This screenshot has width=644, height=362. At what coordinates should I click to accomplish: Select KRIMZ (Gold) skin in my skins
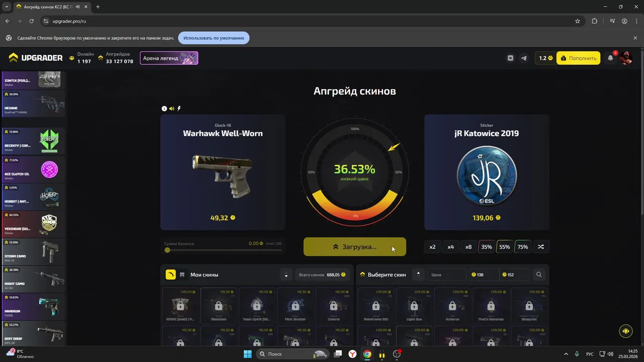click(x=180, y=305)
